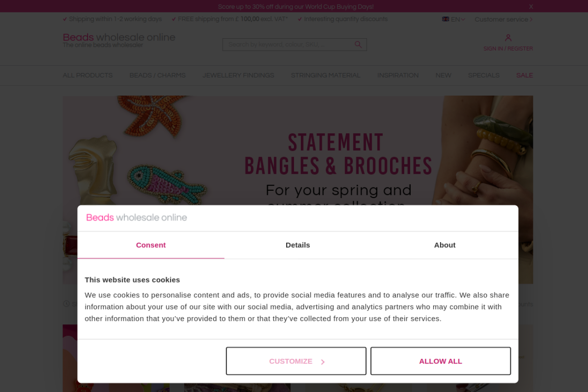The height and width of the screenshot is (392, 588).
Task: Switch to the About tab
Action: pyautogui.click(x=445, y=245)
